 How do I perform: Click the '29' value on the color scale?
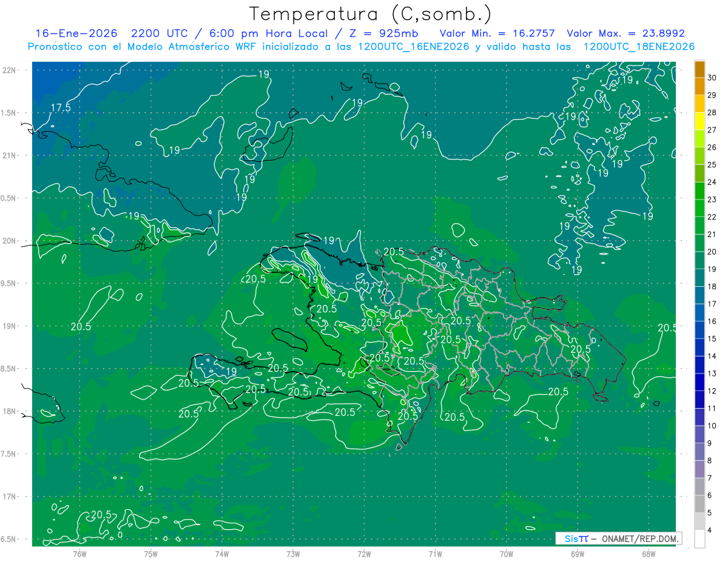[713, 95]
